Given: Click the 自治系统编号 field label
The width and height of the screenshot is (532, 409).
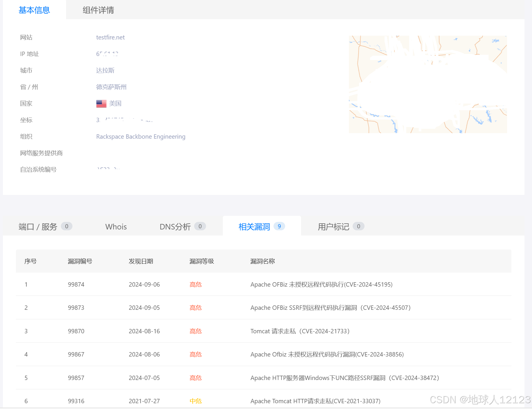Looking at the screenshot, I should click(x=38, y=170).
